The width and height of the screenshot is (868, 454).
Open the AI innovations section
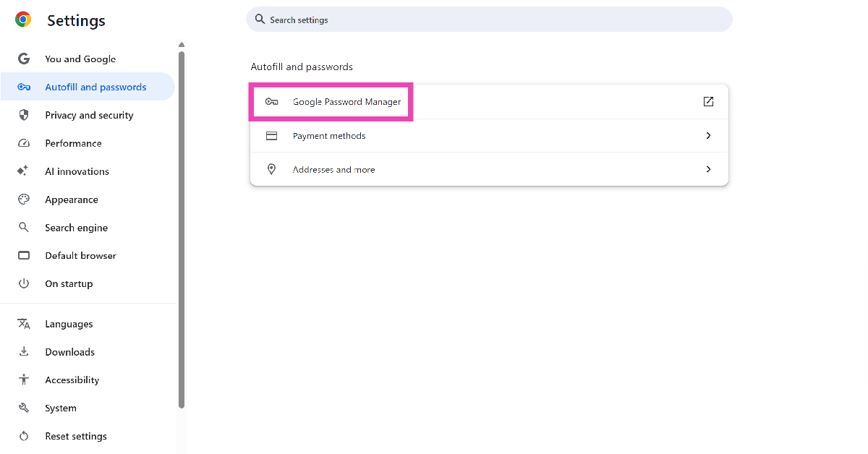coord(88,171)
